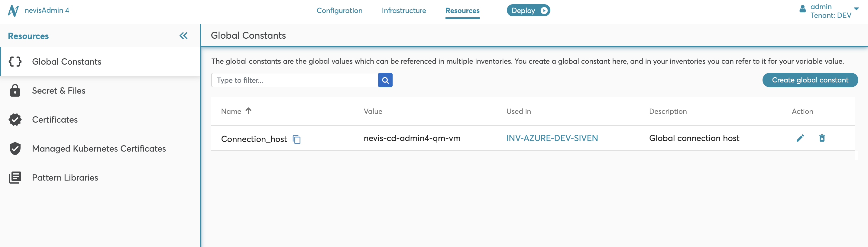Viewport: 868px width, 247px height.
Task: Open the INV-AZURE-DEV-SIVEN inventory link
Action: point(552,138)
